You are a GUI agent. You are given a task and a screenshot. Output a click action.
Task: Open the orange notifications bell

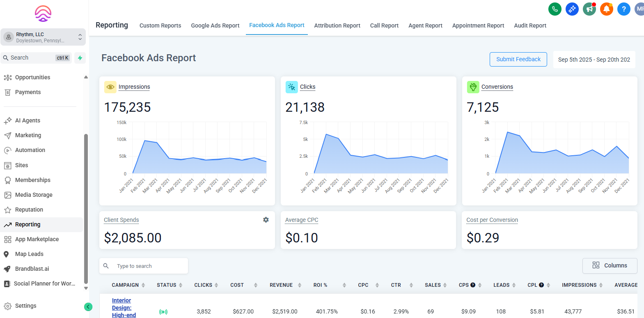pyautogui.click(x=606, y=9)
